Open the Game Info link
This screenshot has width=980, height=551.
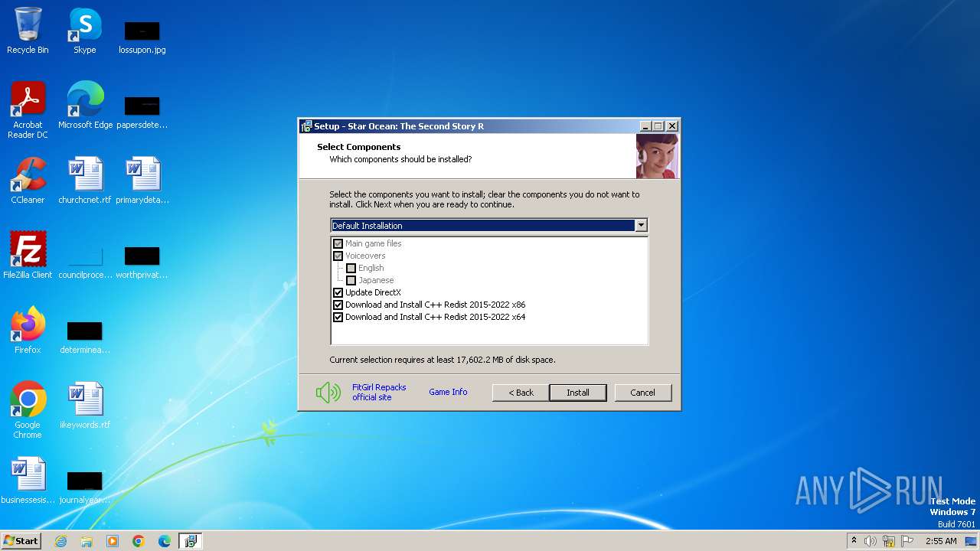tap(448, 392)
